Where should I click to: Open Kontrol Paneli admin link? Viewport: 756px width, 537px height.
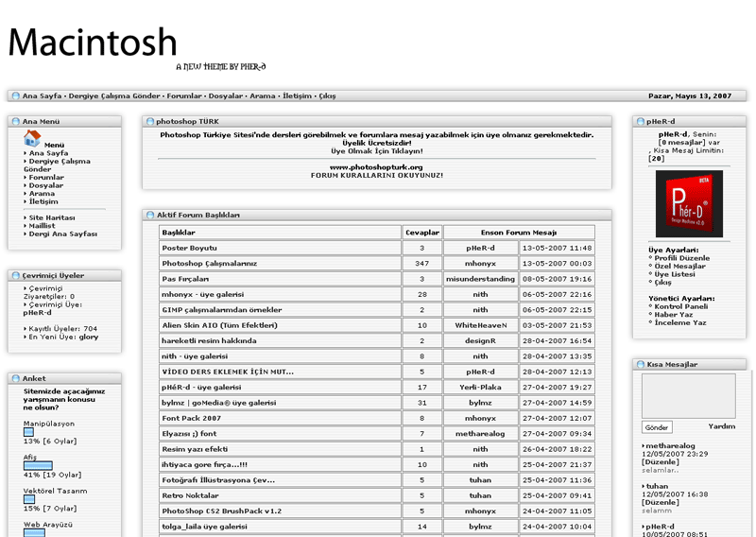tap(680, 307)
